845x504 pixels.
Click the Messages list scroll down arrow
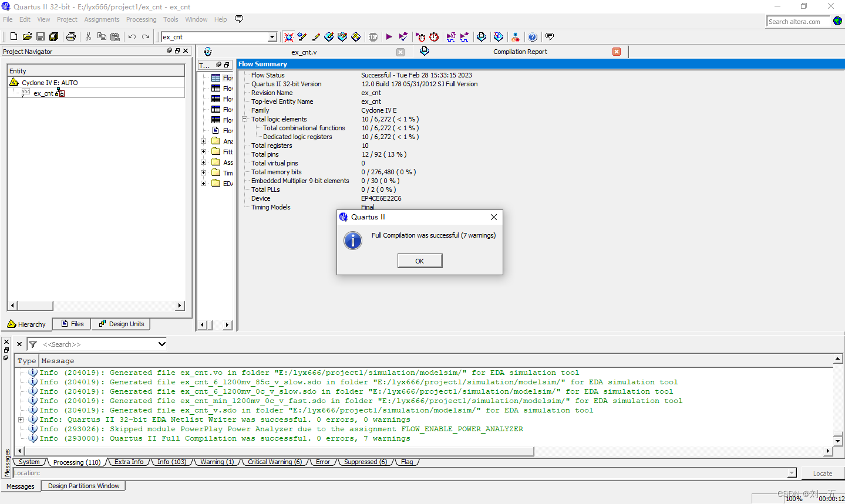[838, 441]
